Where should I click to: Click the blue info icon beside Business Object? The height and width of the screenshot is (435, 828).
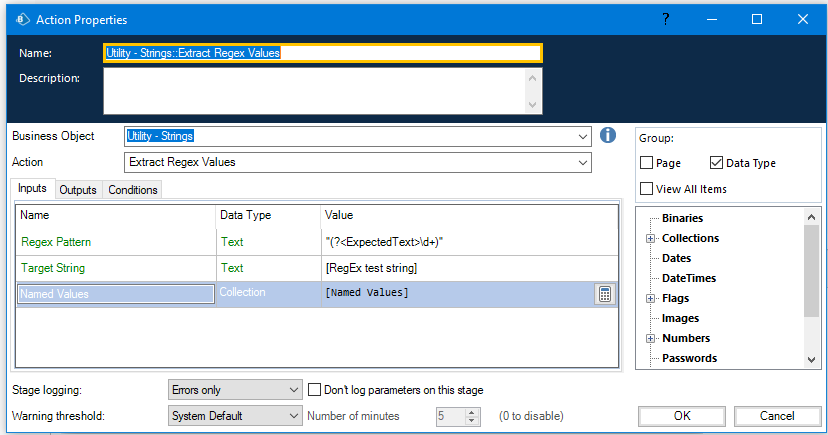click(x=607, y=136)
